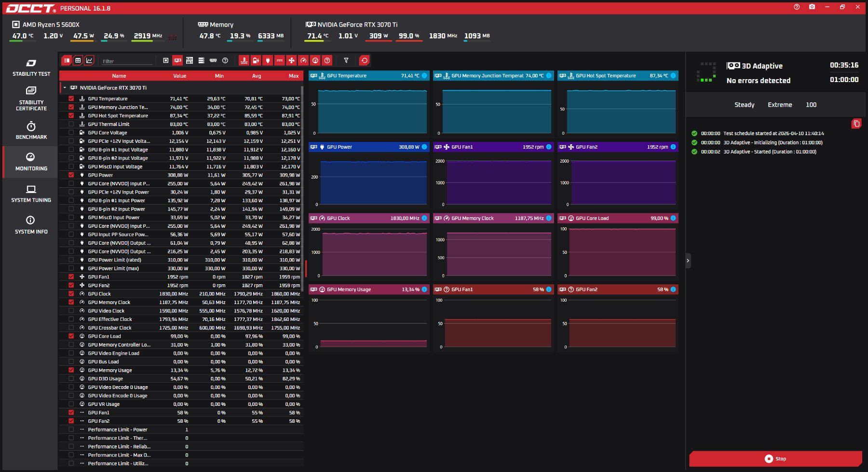Viewport: 868px width, 472px height.
Task: Stop the running 3D Adaptive test
Action: (x=775, y=458)
